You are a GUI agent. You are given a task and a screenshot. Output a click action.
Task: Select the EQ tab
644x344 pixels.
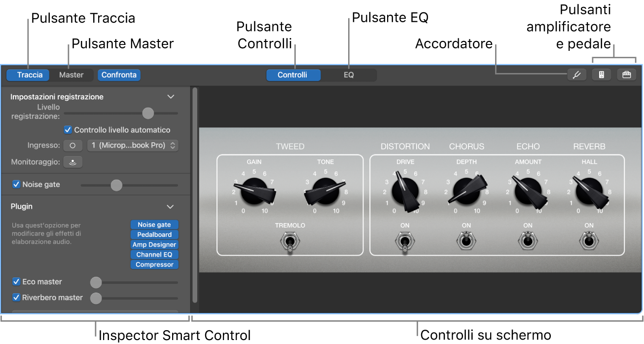coord(349,75)
